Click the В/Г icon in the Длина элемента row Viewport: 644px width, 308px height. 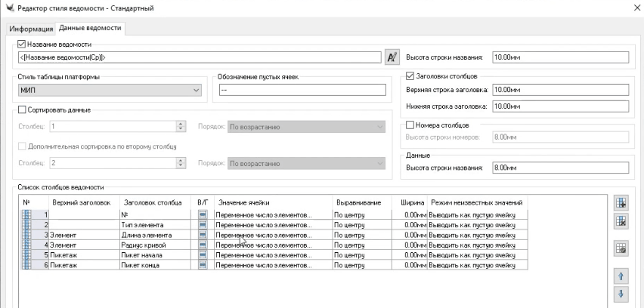(203, 235)
